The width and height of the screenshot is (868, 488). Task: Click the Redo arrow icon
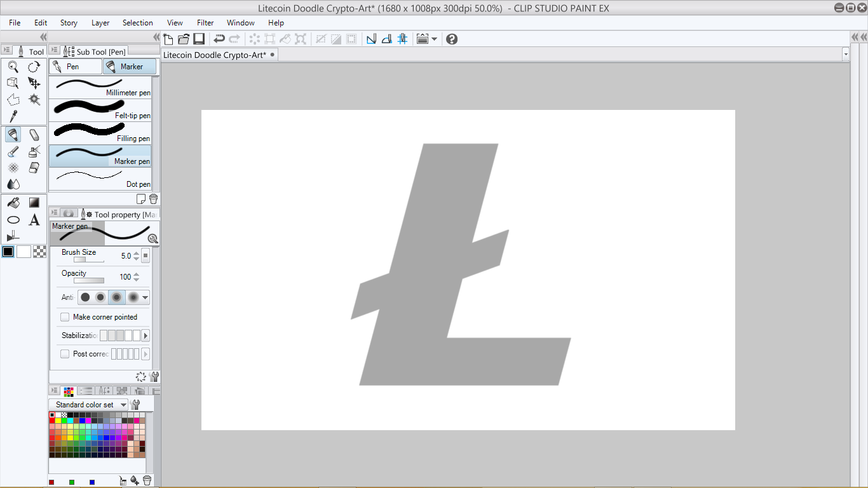coord(234,39)
